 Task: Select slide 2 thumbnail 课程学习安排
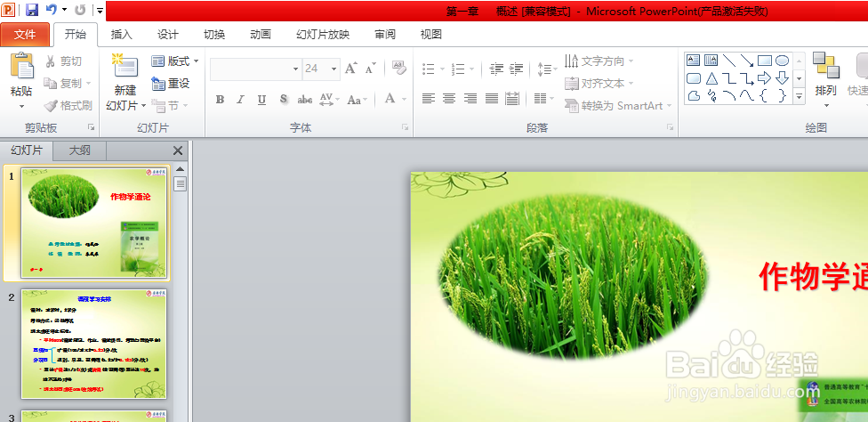coord(93,344)
